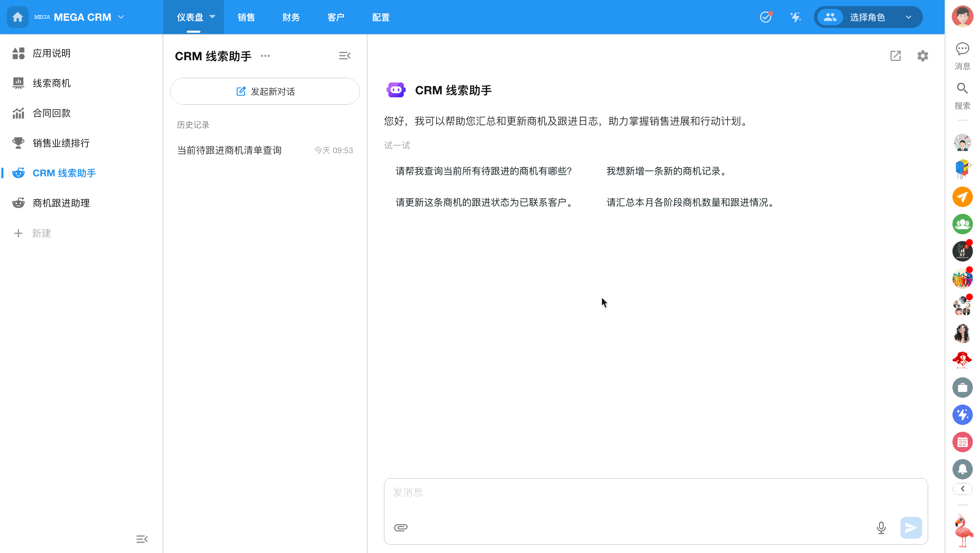Open the calendar icon in right sidebar
Viewport: 980px width, 553px height.
(x=962, y=442)
